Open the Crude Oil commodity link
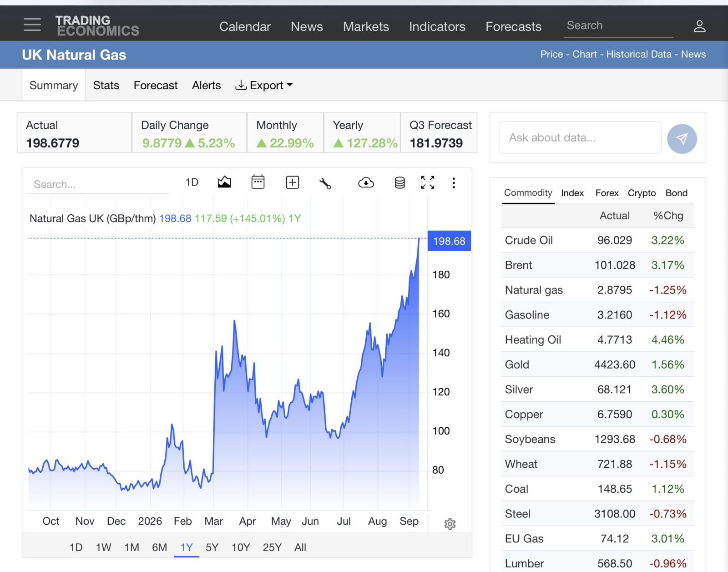 [529, 240]
